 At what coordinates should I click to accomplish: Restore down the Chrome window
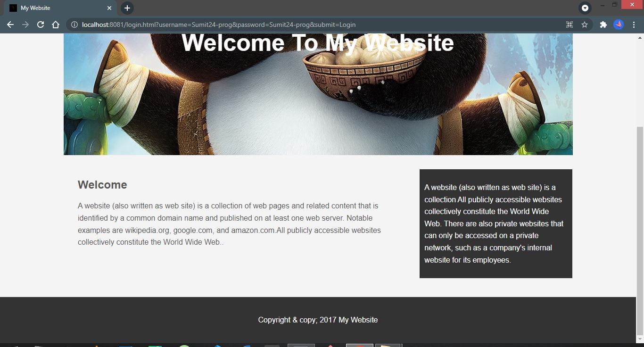click(615, 5)
